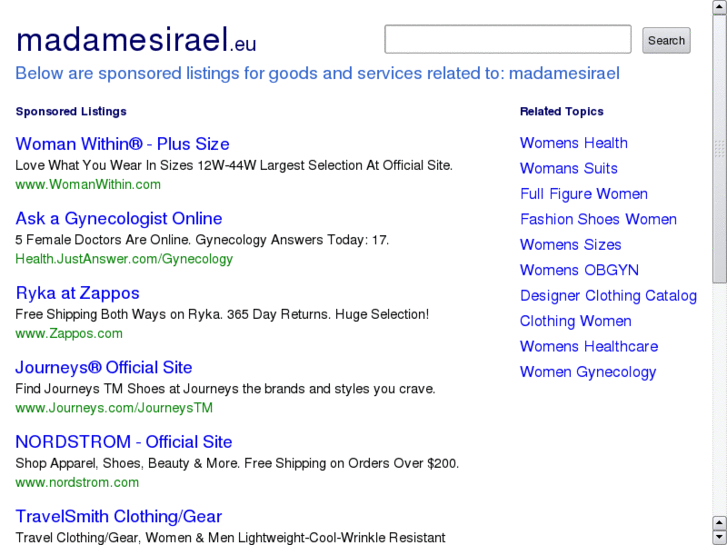The width and height of the screenshot is (727, 545).
Task: Click the Shop Apparel, Shoes, Beauty description
Action: [x=237, y=463]
